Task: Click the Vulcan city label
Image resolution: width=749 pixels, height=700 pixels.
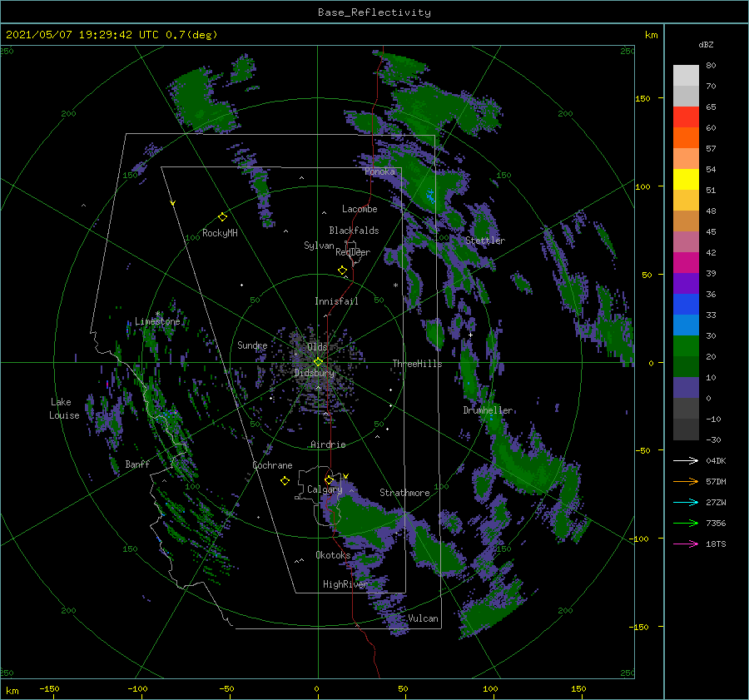Action: 424,618
